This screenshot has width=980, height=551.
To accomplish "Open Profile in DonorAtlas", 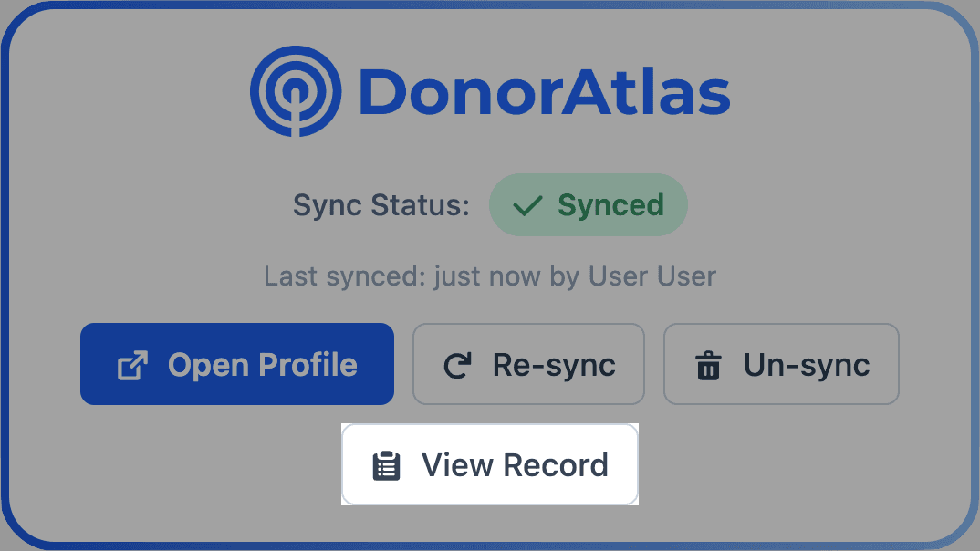I will [237, 364].
